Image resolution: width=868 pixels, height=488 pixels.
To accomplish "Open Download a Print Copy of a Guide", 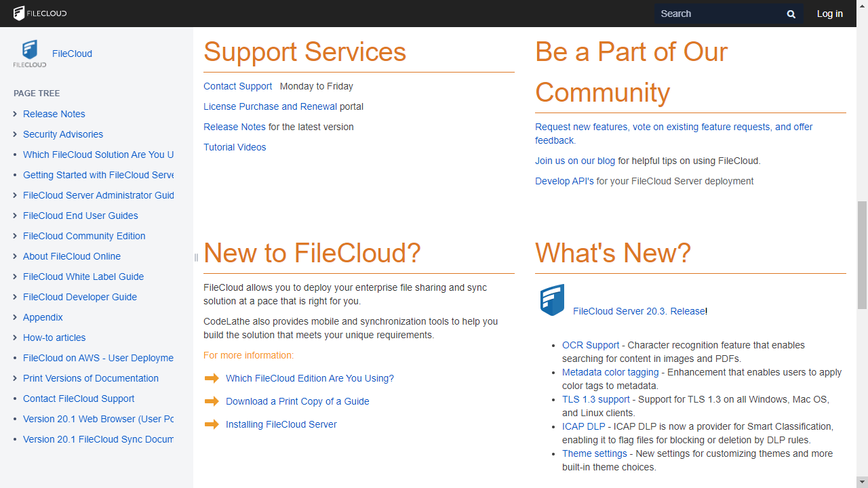I will (x=298, y=401).
